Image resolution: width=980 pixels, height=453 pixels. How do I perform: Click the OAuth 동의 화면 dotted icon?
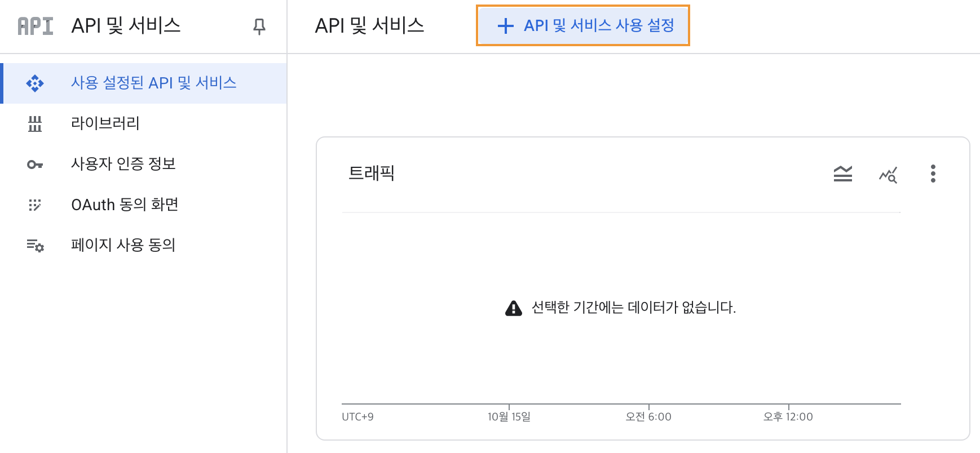tap(35, 205)
